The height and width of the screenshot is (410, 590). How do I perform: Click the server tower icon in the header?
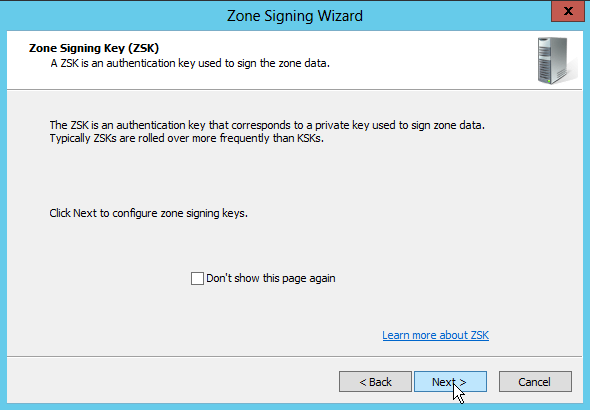[x=556, y=60]
